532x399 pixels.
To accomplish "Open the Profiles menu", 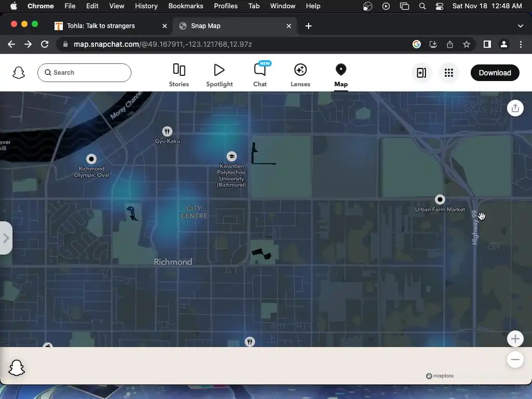I will coord(225,6).
